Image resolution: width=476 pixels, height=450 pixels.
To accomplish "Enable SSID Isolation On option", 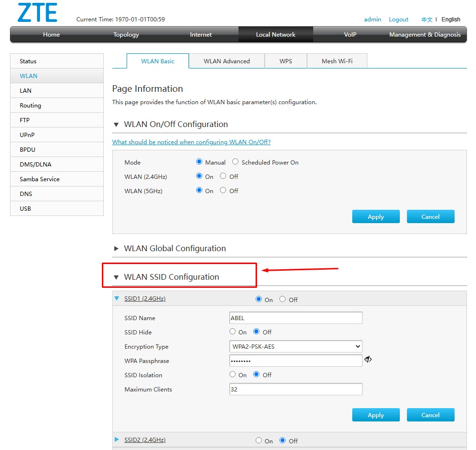I will [233, 374].
